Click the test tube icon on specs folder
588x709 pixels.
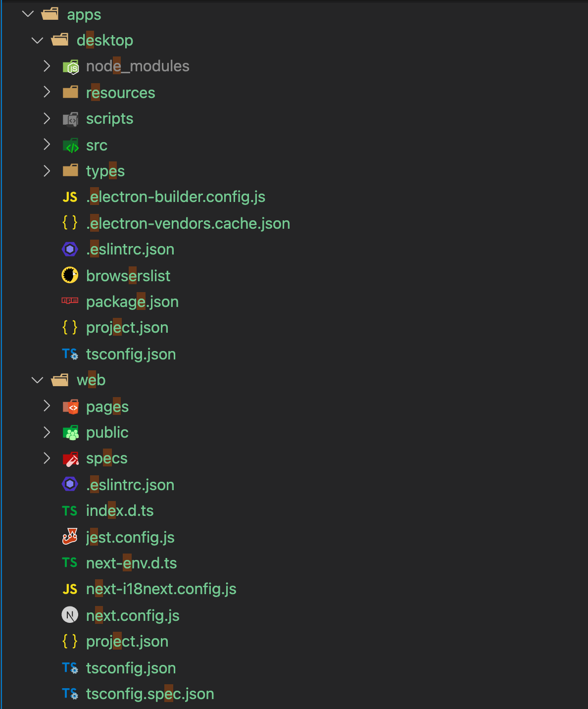(x=70, y=457)
